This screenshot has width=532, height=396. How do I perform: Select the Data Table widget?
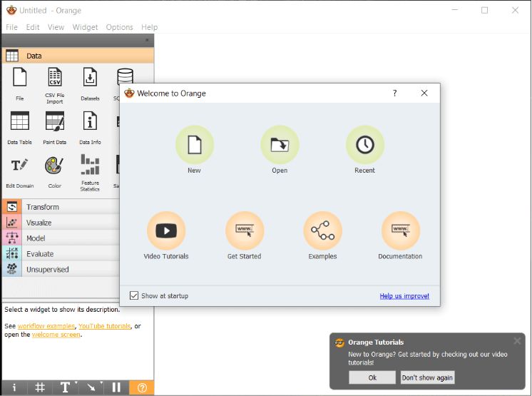pyautogui.click(x=20, y=127)
